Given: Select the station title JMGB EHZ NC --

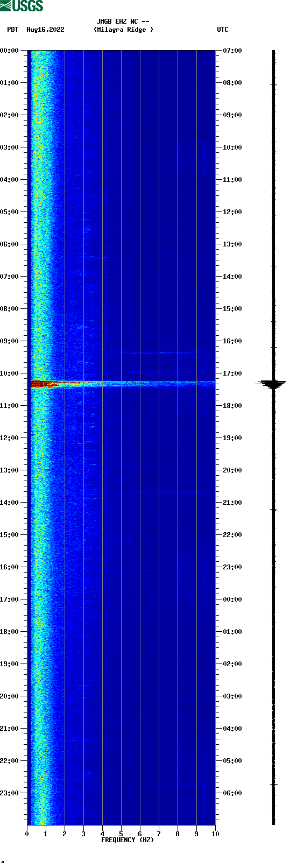Looking at the screenshot, I should tap(123, 22).
